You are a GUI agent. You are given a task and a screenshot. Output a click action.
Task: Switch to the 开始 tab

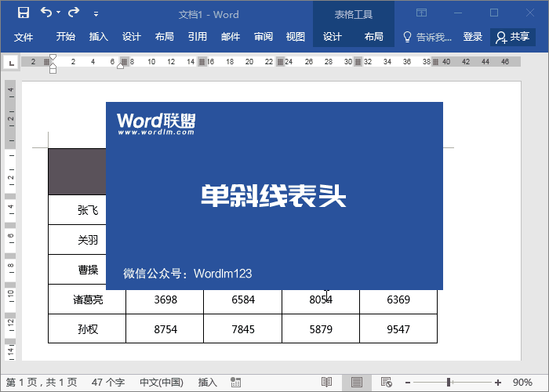point(65,37)
